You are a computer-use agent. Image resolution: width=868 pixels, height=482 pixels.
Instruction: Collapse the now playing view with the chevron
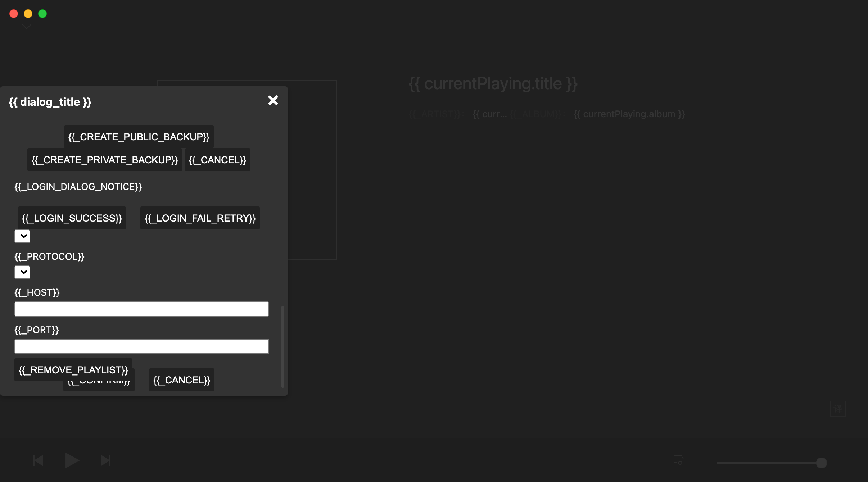click(27, 27)
